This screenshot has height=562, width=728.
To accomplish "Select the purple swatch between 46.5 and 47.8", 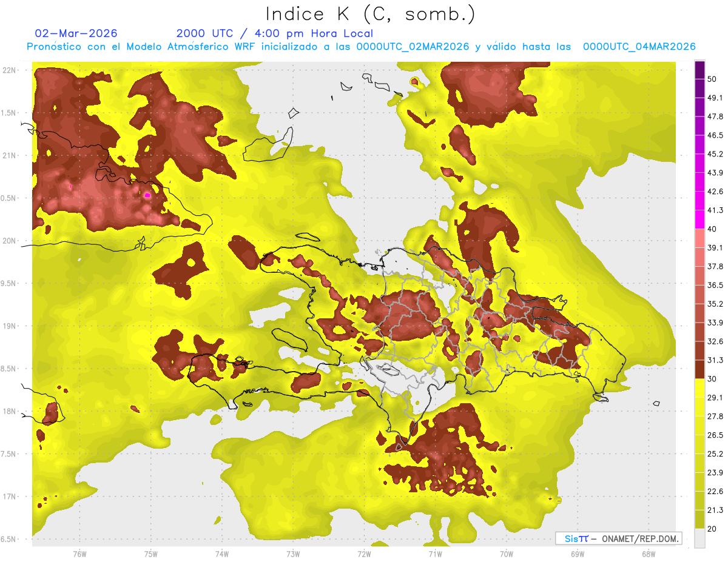I will click(x=699, y=126).
